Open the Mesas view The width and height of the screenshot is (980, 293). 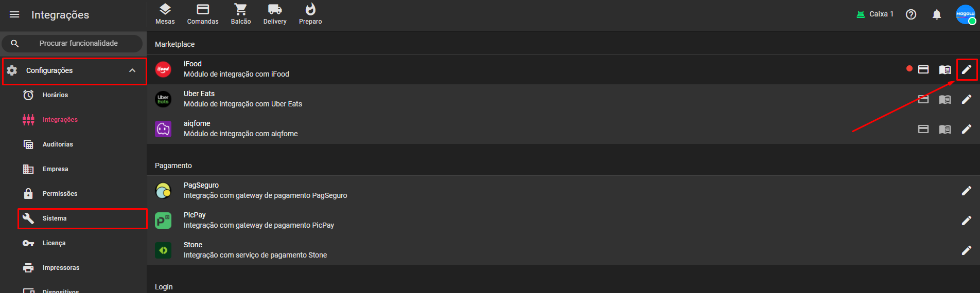click(165, 14)
